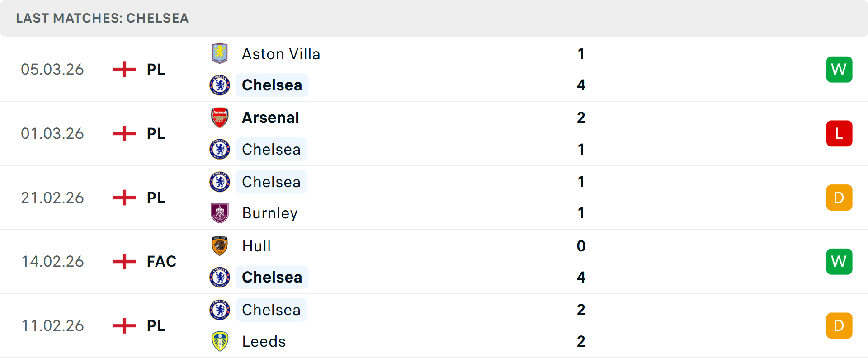Click the red L result badge
Image resolution: width=868 pixels, height=358 pixels.
point(839,133)
